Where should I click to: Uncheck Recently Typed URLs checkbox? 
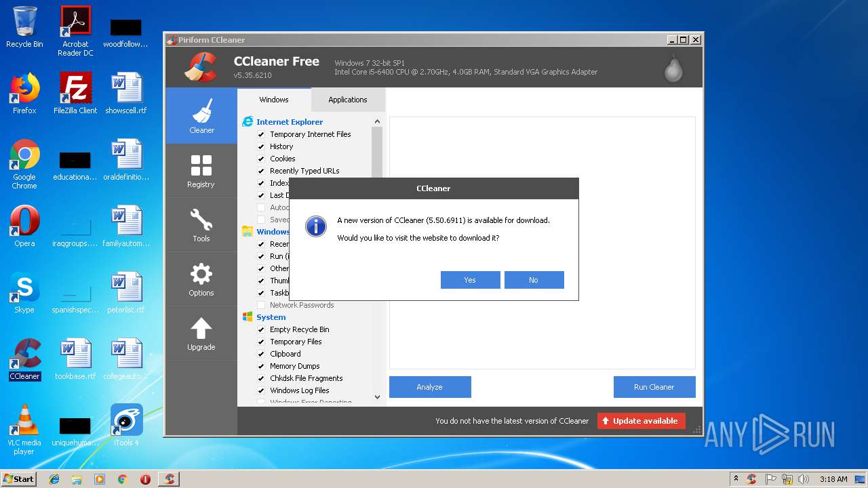click(x=261, y=171)
